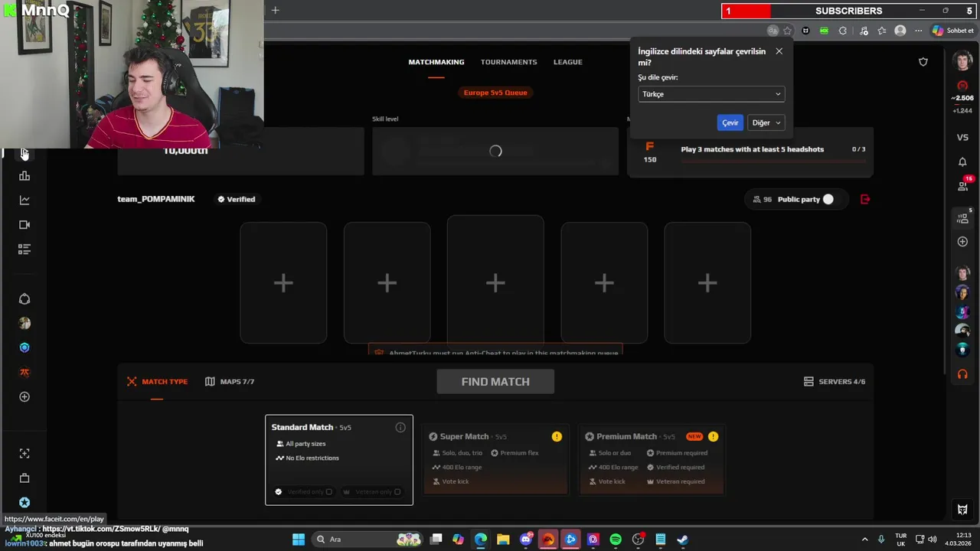The width and height of the screenshot is (980, 551).
Task: Close the translate popup
Action: tap(779, 51)
